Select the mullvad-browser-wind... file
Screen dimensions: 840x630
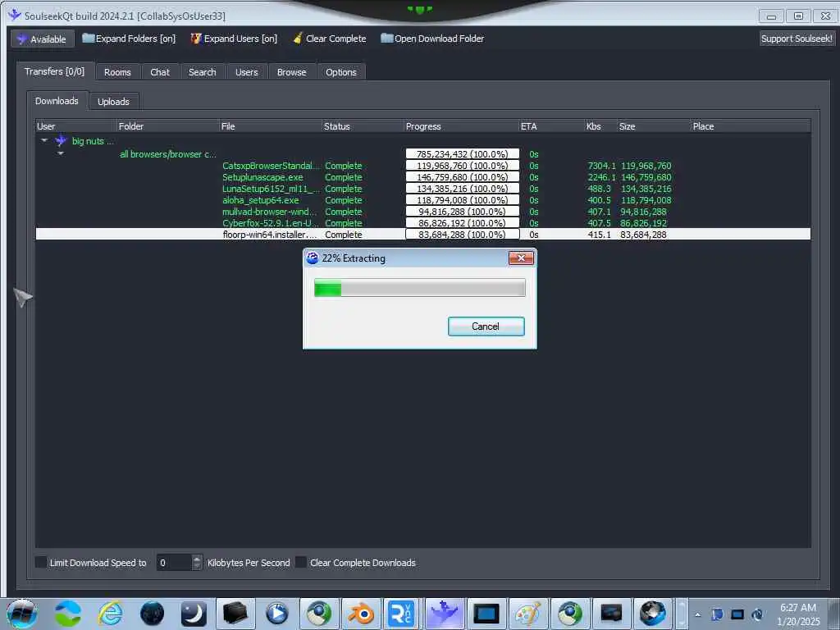point(422,212)
